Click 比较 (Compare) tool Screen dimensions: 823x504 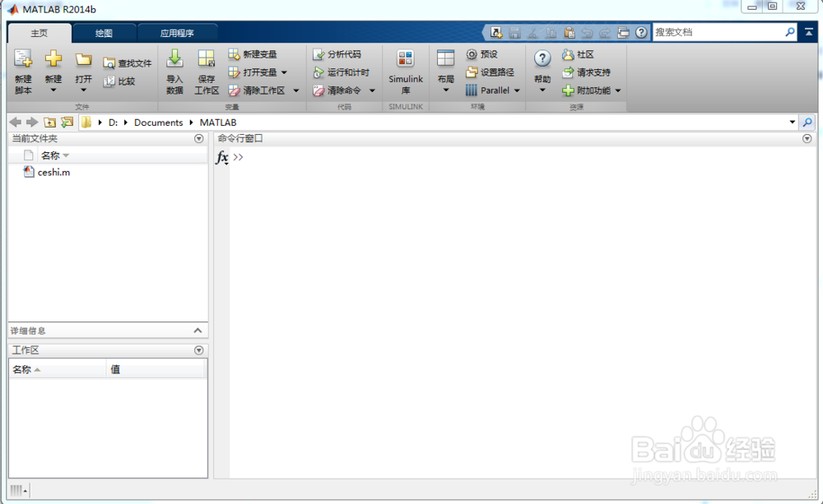119,81
